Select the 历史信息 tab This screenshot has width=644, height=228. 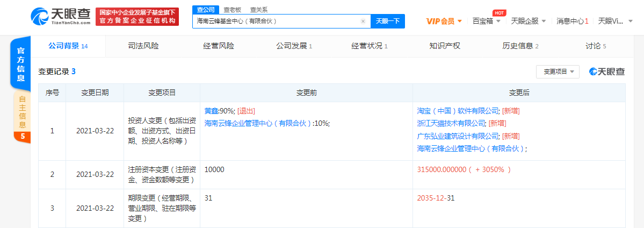520,46
